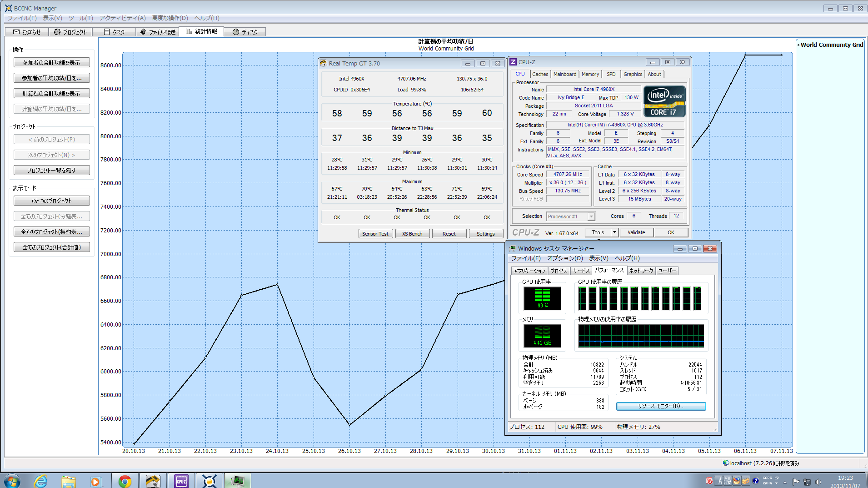Screen dimensions: 868x488
Task: Open Internet Explorer from the taskbar
Action: pyautogui.click(x=41, y=481)
